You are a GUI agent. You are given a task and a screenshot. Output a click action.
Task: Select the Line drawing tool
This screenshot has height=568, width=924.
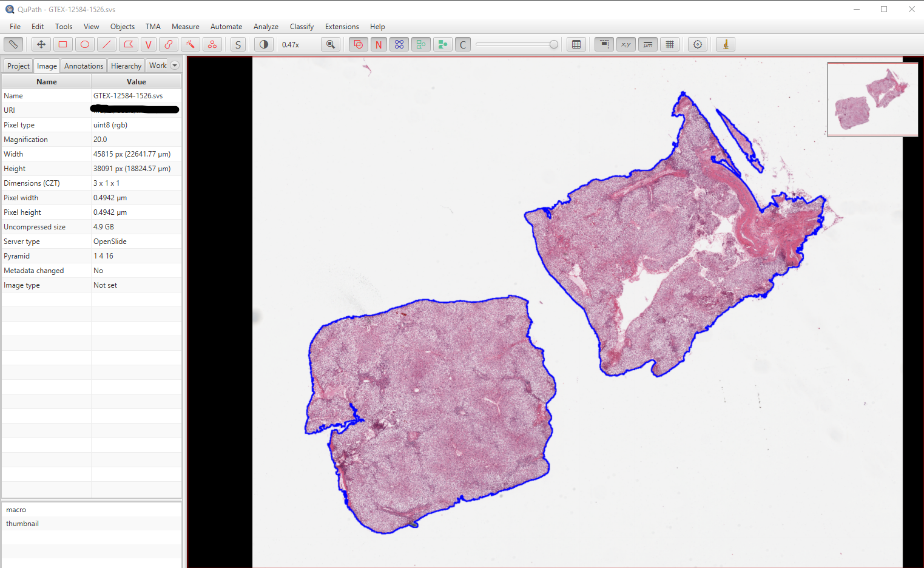(x=106, y=44)
